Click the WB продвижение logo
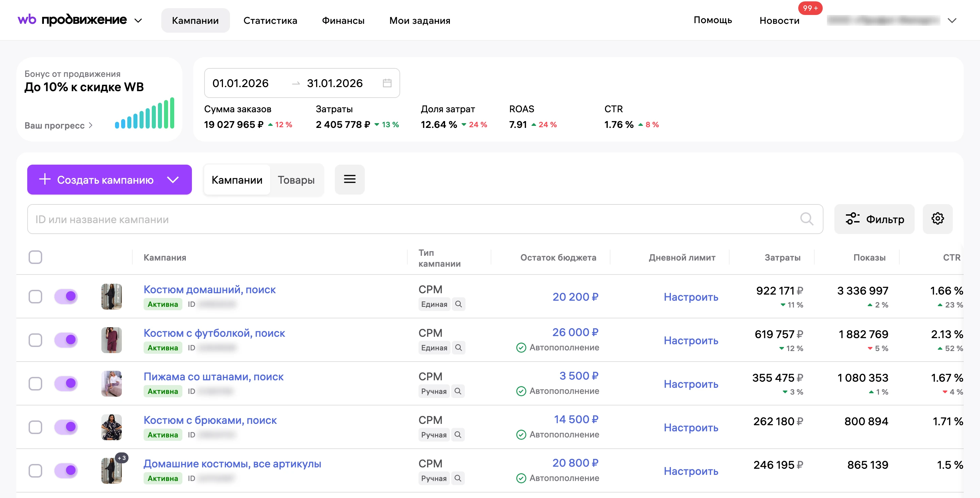The height and width of the screenshot is (498, 980). click(x=72, y=19)
